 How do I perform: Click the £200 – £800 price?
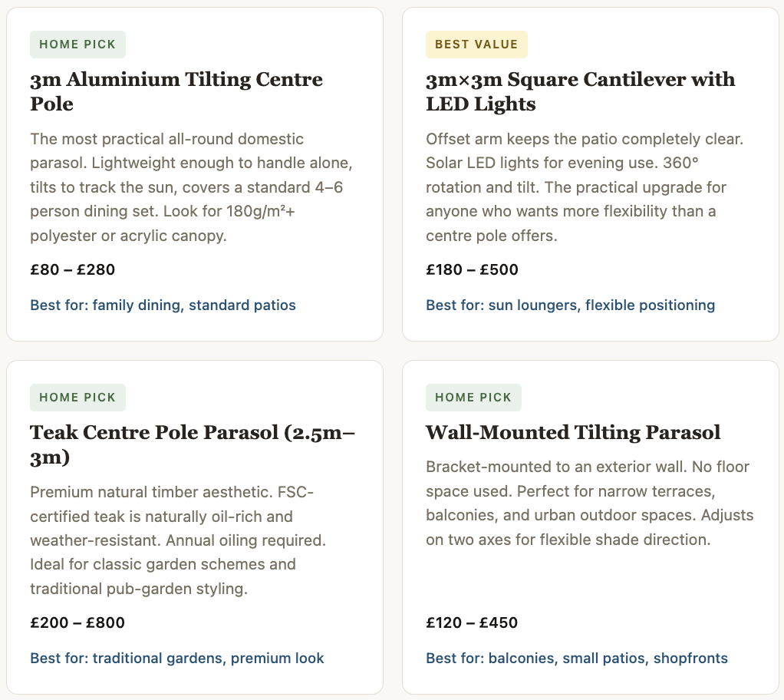pyautogui.click(x=77, y=623)
